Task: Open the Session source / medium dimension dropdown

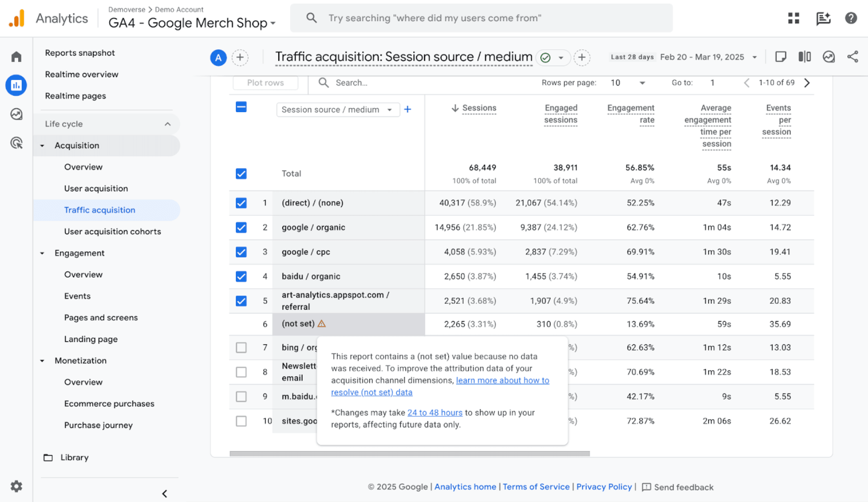Action: 338,109
